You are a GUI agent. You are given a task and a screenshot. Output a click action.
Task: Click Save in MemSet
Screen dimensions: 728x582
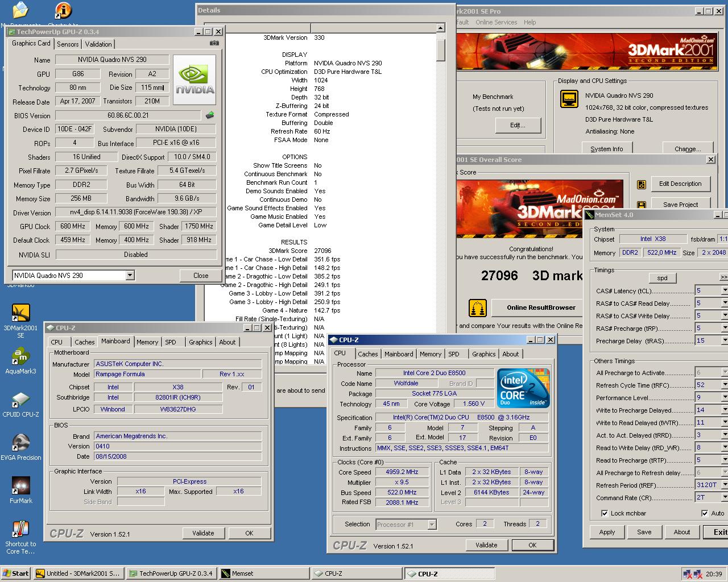(x=644, y=532)
